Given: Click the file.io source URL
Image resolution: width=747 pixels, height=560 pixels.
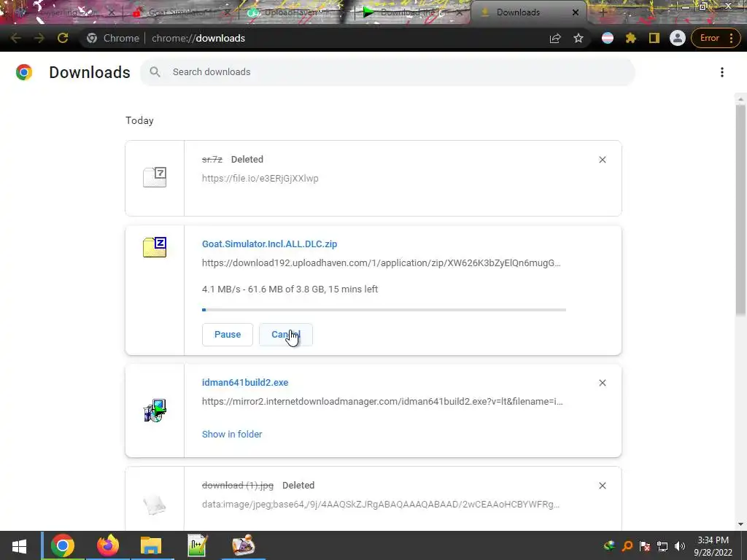Looking at the screenshot, I should tap(260, 179).
